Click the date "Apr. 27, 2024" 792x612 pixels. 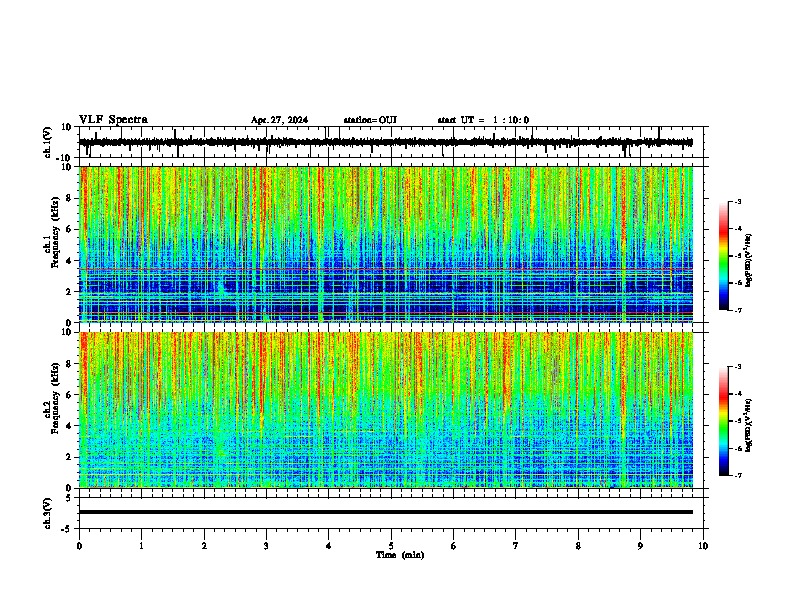(x=279, y=120)
